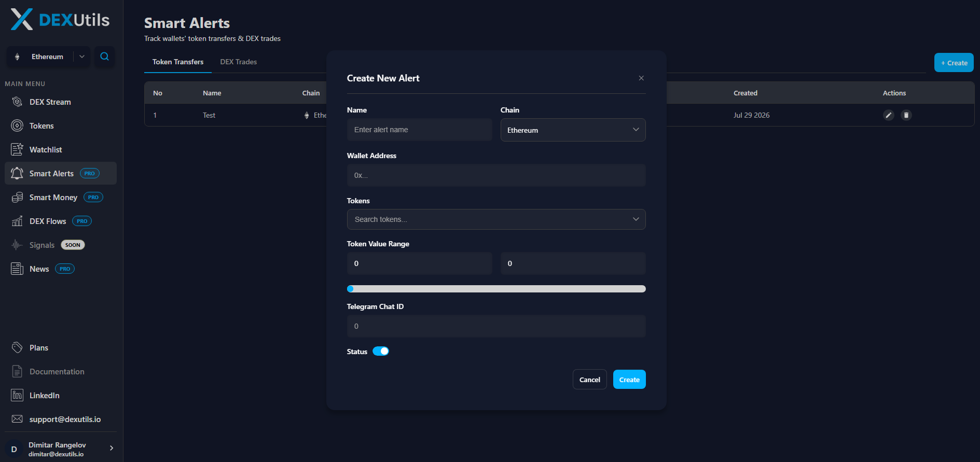This screenshot has height=462, width=980.
Task: Click the Signals SOON badge
Action: coord(73,245)
